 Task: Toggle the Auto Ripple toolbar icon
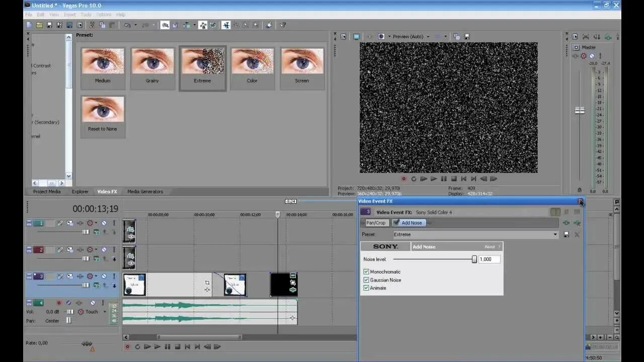point(187,25)
